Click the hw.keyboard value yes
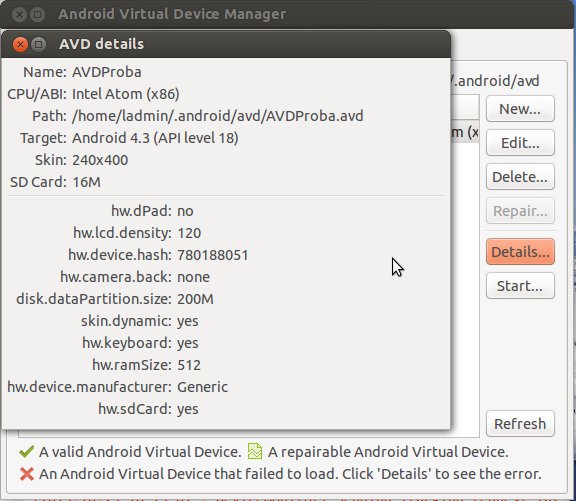Screen dimensions: 576x501 (x=188, y=344)
